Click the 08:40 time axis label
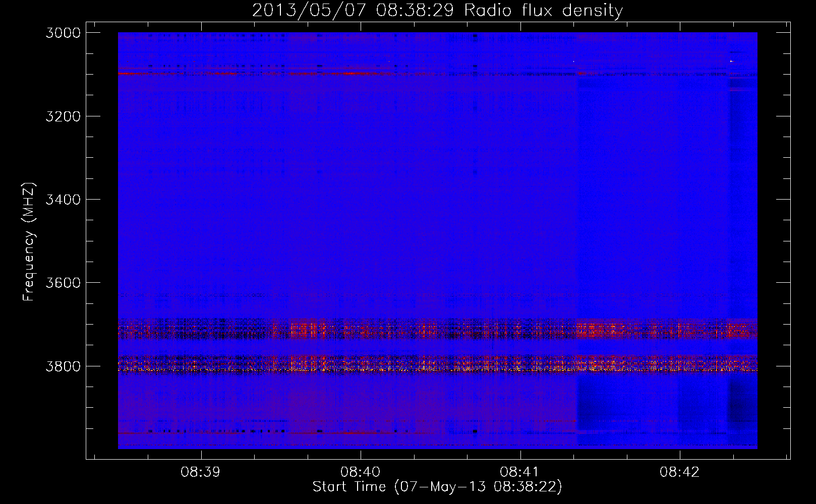 coord(361,472)
